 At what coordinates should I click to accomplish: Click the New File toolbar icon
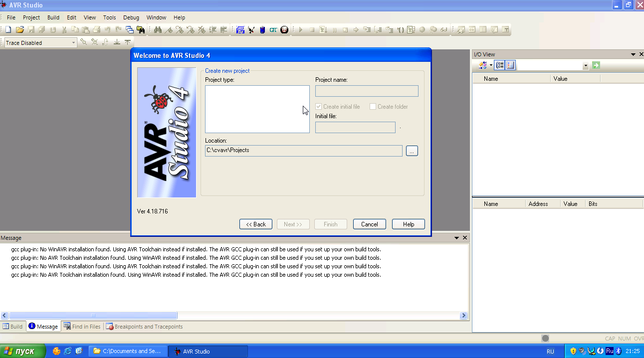point(8,30)
